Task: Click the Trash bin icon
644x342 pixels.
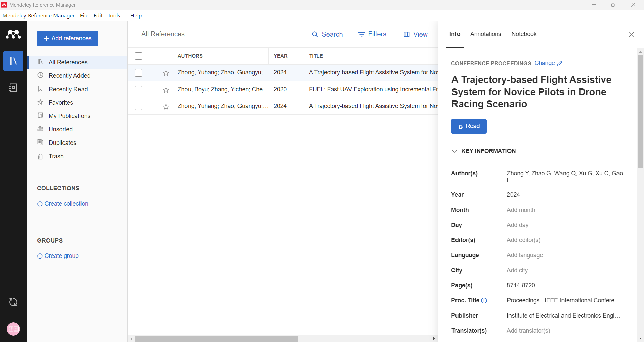Action: point(40,156)
